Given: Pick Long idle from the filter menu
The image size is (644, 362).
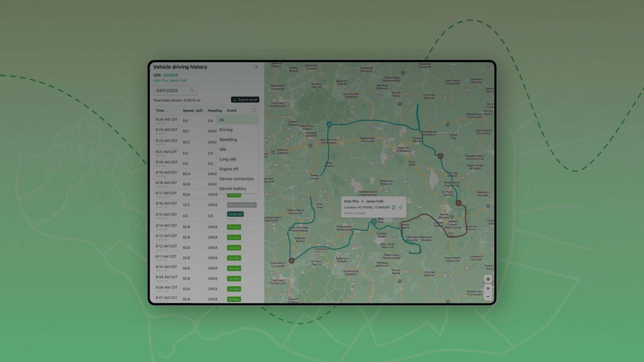Looking at the screenshot, I should 228,159.
